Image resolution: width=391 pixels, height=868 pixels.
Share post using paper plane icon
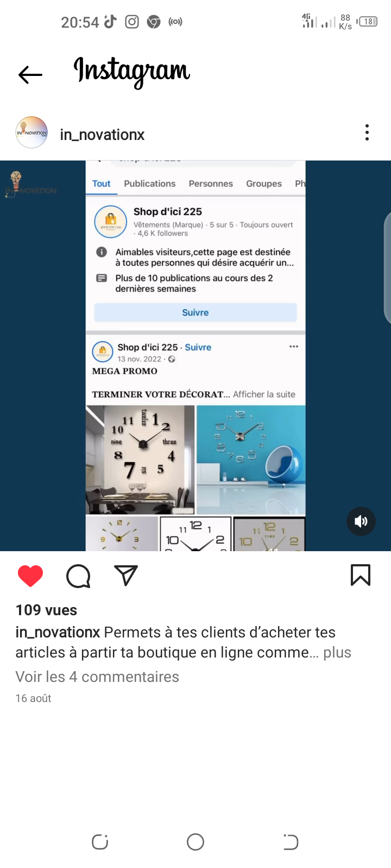tap(126, 575)
